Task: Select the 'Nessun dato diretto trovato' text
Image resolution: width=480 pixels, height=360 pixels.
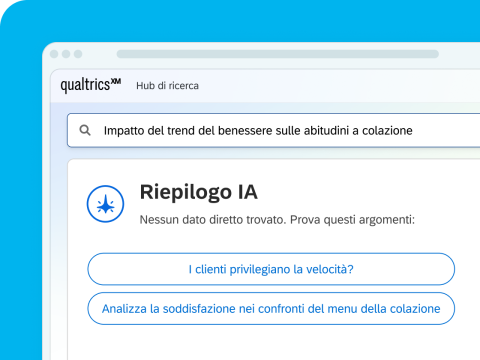Action: click(x=213, y=220)
